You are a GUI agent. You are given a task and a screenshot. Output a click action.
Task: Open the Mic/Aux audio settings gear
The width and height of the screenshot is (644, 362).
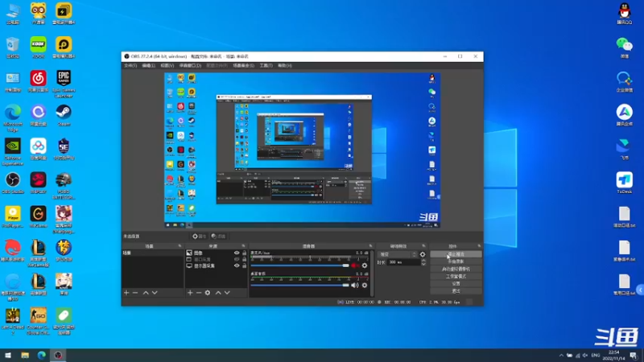pos(365,265)
